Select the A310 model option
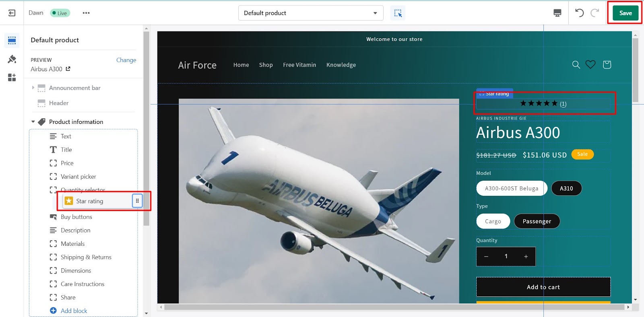Screen dimensions: 644x317 click(566, 188)
